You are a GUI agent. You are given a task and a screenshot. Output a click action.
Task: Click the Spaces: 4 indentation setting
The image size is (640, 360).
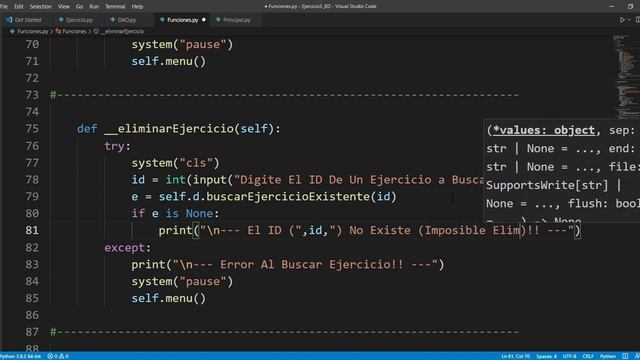tap(546, 356)
